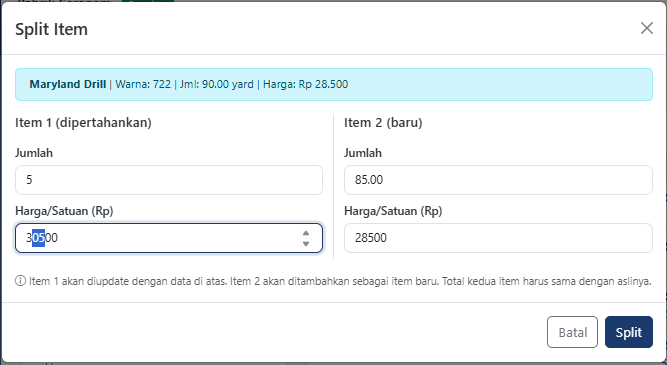Click the Warna: 722 text
Screen dimensions: 667x365
point(143,84)
